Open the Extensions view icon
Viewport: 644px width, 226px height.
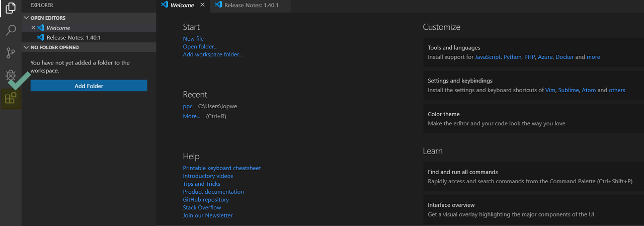click(11, 98)
